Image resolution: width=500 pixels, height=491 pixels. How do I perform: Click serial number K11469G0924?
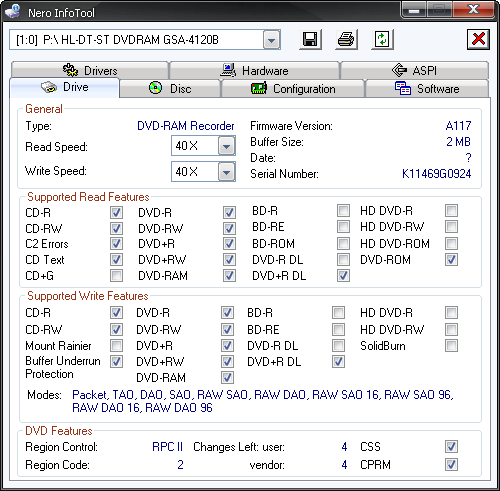click(x=437, y=174)
